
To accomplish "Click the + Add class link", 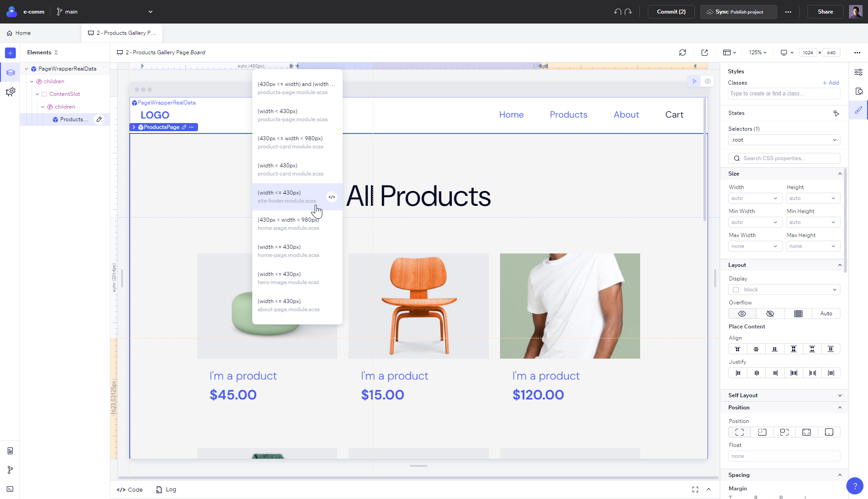I will tap(831, 83).
